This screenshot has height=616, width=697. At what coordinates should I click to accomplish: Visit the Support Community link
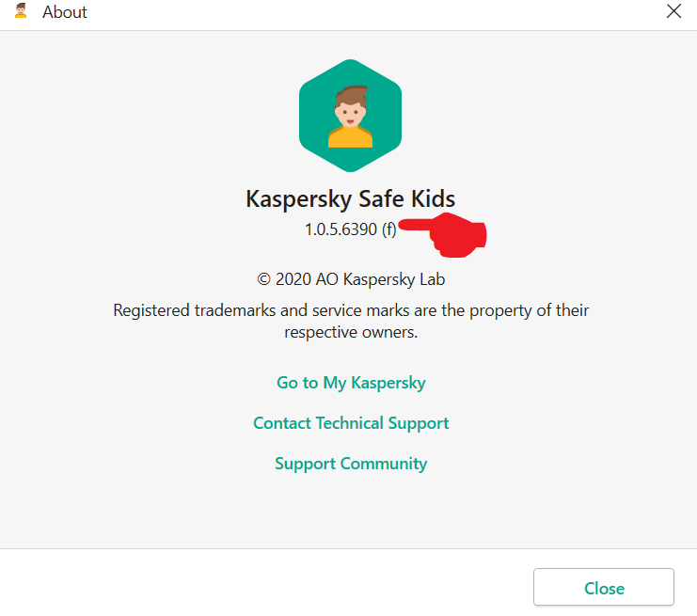coord(351,464)
